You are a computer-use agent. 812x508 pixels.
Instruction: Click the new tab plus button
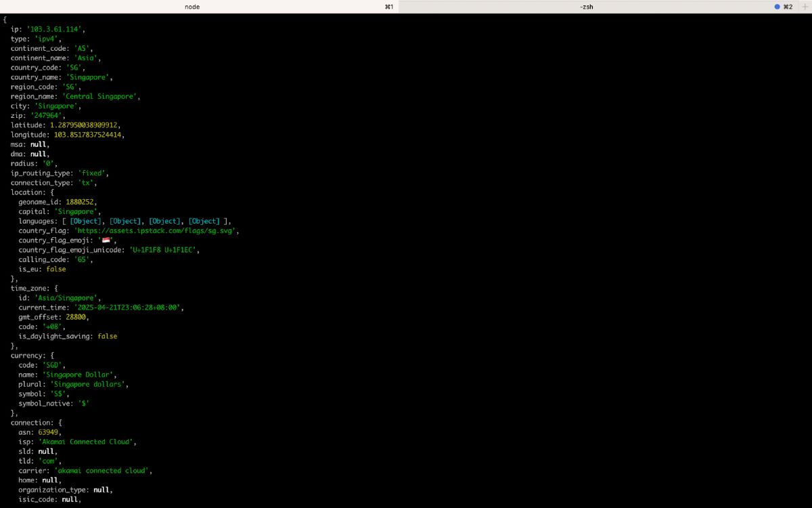805,7
